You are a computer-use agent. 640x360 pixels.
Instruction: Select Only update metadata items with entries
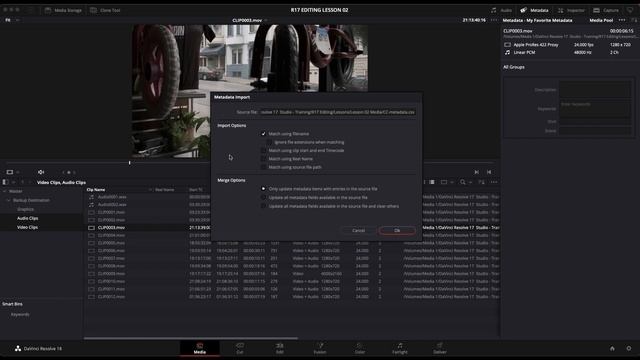pyautogui.click(x=263, y=189)
